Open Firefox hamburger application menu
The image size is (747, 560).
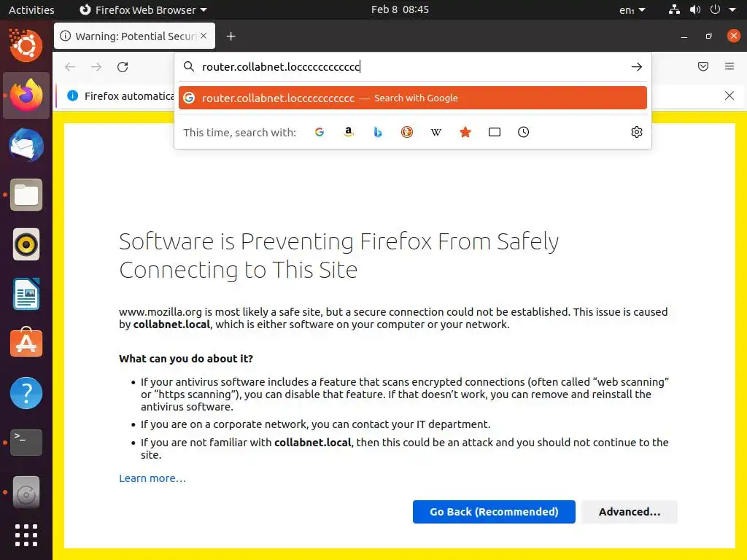729,67
